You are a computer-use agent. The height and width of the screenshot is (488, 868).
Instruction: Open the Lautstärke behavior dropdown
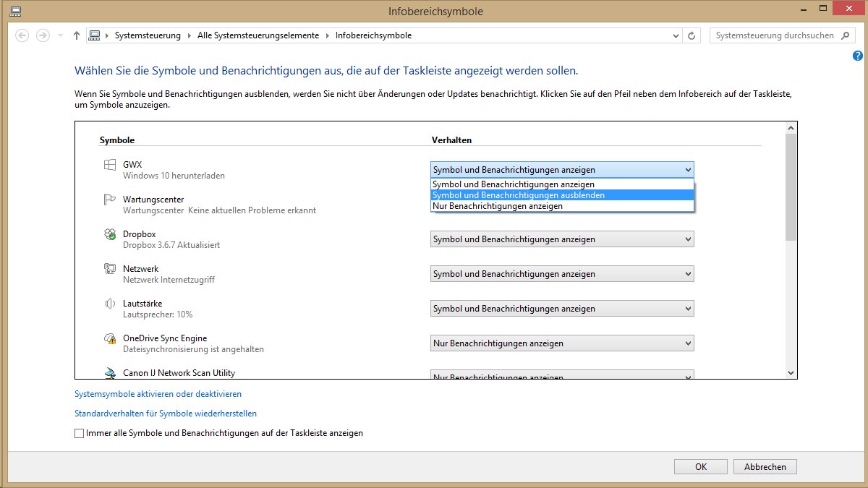562,309
